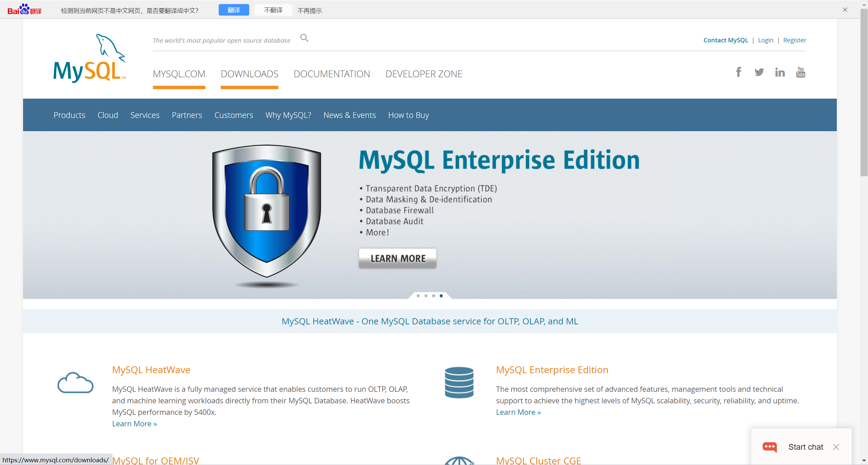Image resolution: width=868 pixels, height=465 pixels.
Task: Dismiss the Start chat widget
Action: [x=836, y=447]
